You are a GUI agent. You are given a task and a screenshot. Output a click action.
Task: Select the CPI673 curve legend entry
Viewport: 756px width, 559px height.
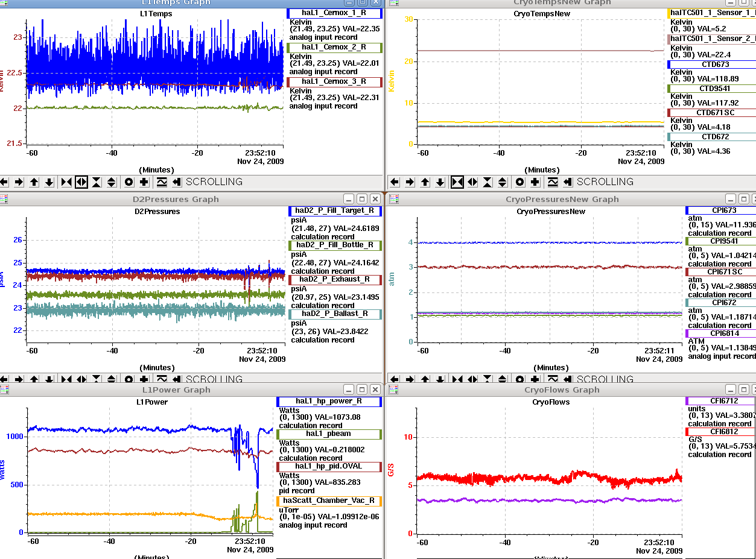click(720, 210)
